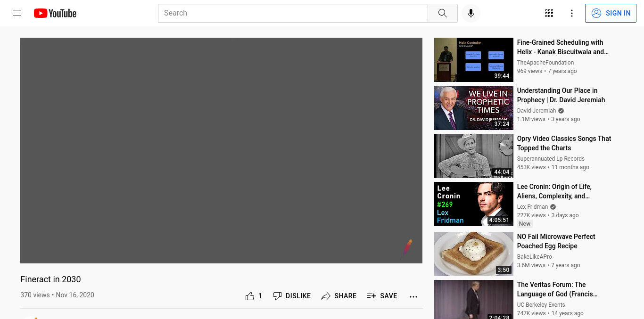Open The Veritas Forum video thumbnail
This screenshot has height=319, width=644.
pyautogui.click(x=473, y=299)
